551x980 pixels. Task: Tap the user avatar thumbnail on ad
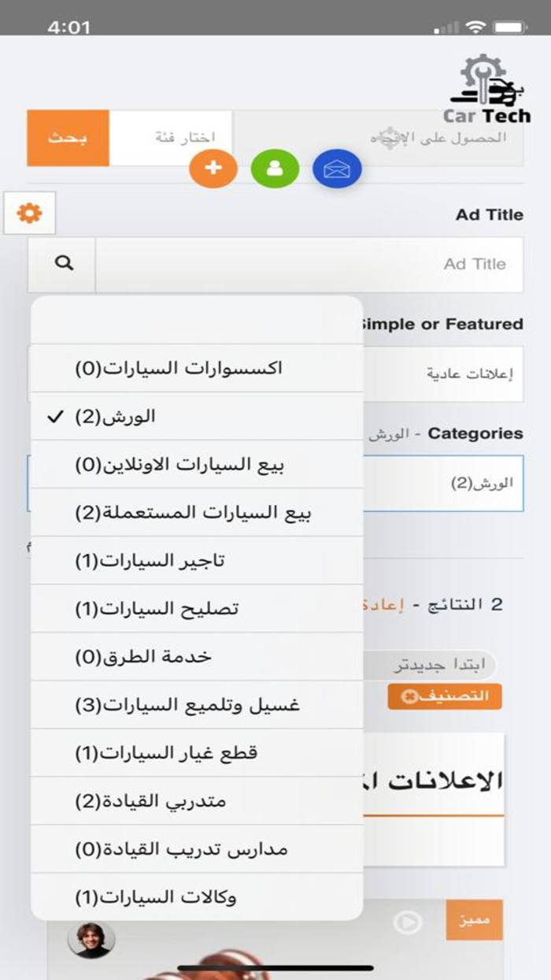pyautogui.click(x=91, y=940)
